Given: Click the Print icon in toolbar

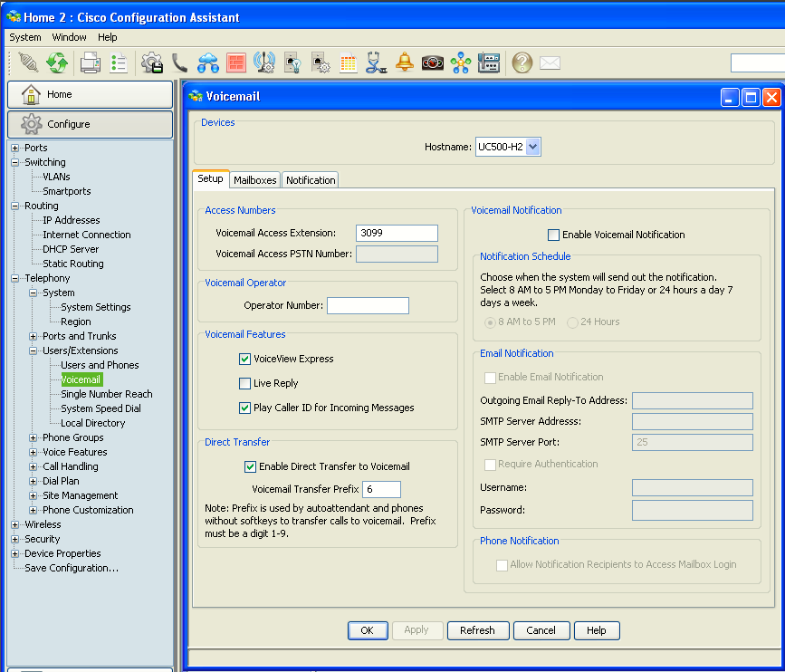Looking at the screenshot, I should tap(91, 63).
